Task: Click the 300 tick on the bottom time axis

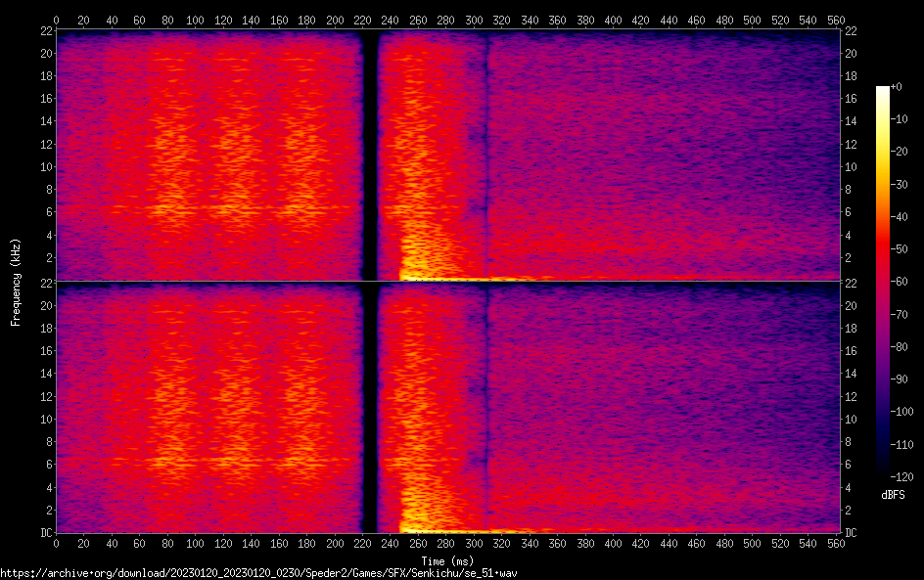Action: tap(474, 543)
